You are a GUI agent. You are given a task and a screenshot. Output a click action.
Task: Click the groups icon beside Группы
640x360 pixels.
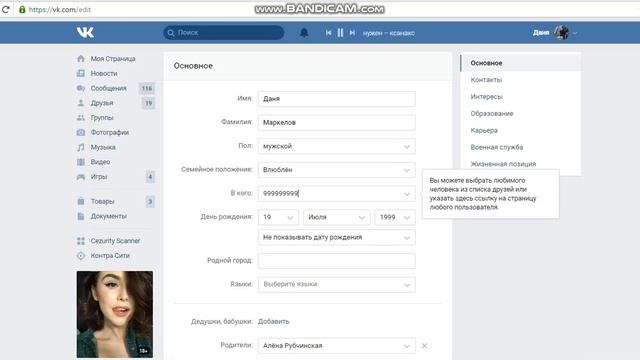81,117
